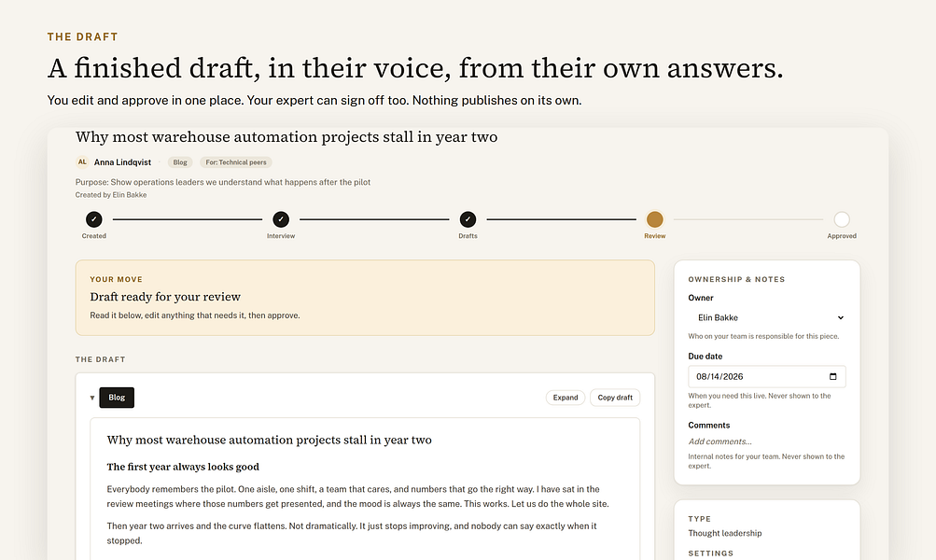Click the Draft ready for your review heading

coord(165,297)
